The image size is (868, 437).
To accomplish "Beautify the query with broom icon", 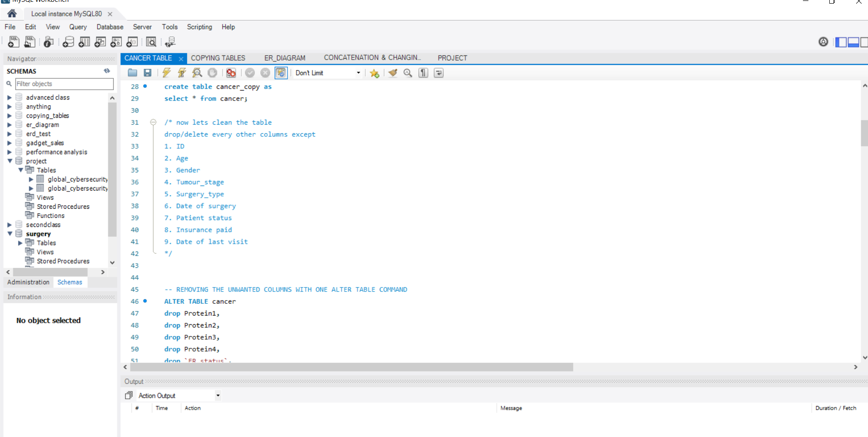I will click(393, 73).
